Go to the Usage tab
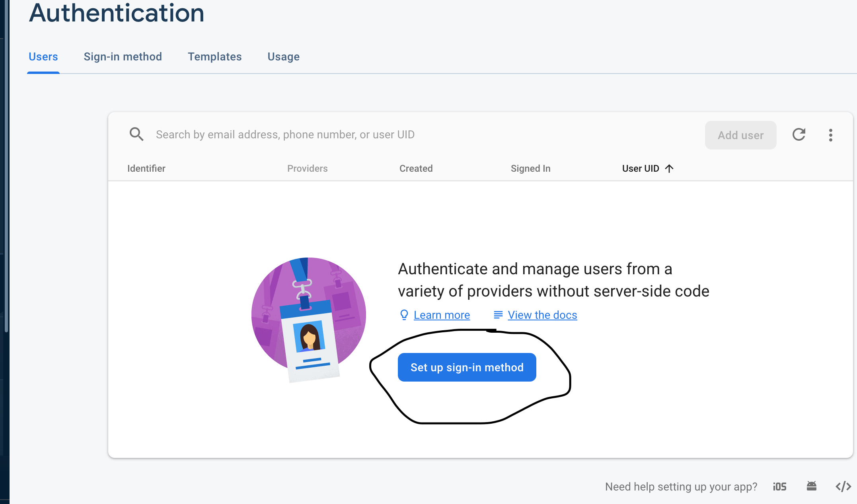857x504 pixels. tap(283, 57)
